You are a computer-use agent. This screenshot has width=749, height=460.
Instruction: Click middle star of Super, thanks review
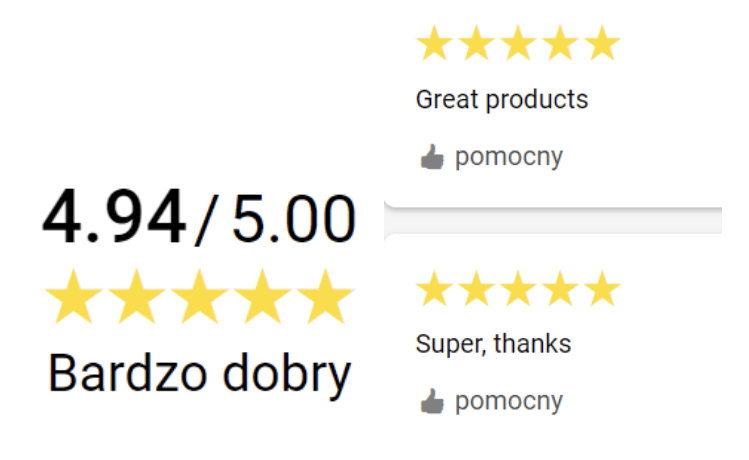(x=518, y=289)
